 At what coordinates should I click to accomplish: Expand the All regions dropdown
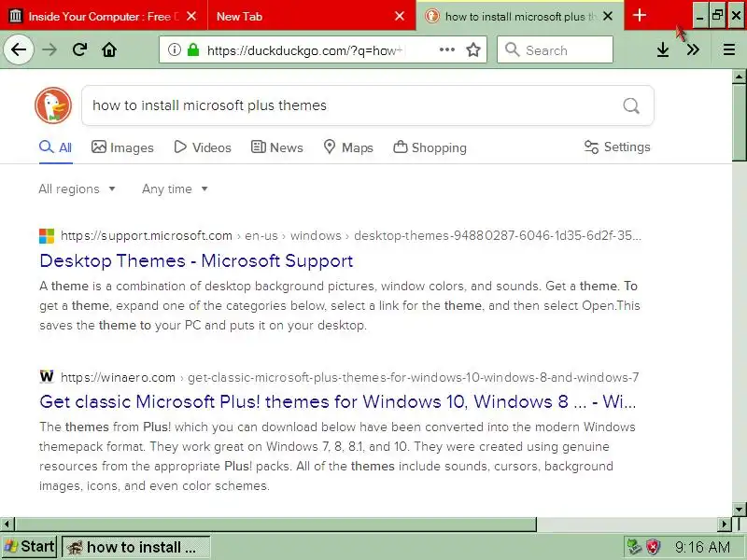(x=77, y=189)
